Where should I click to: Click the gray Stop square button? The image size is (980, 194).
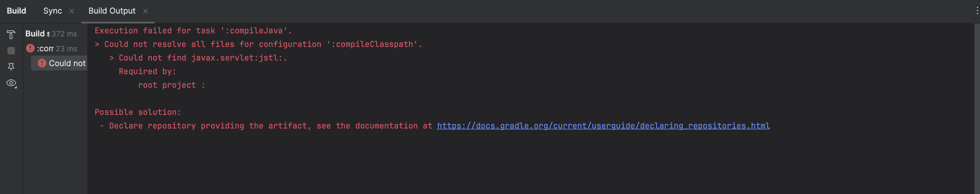coord(11,50)
